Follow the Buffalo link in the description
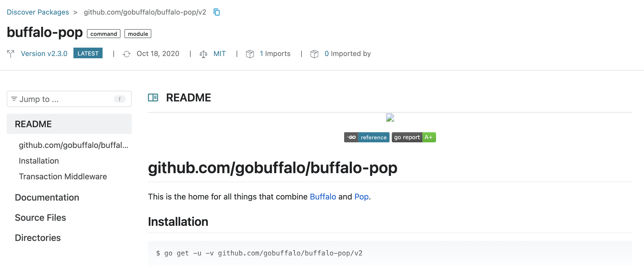 coord(323,197)
